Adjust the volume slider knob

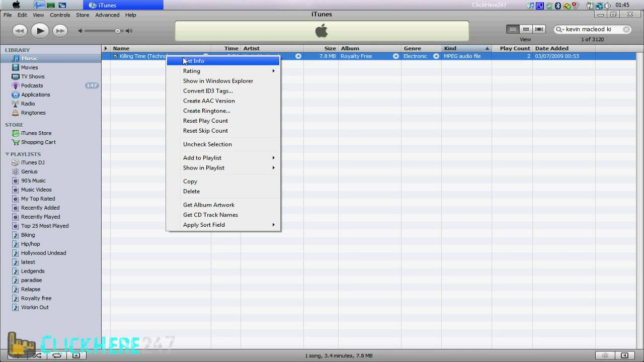coord(118,31)
